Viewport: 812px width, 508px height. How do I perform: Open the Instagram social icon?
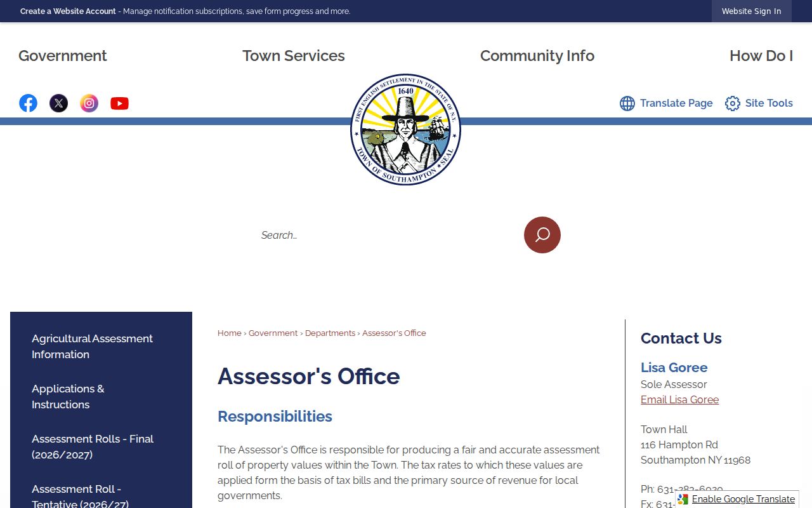click(x=89, y=103)
